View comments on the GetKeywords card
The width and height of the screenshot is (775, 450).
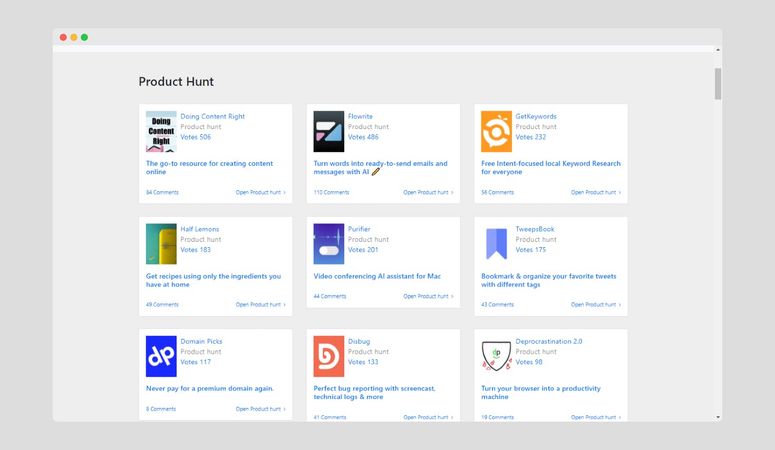click(497, 192)
